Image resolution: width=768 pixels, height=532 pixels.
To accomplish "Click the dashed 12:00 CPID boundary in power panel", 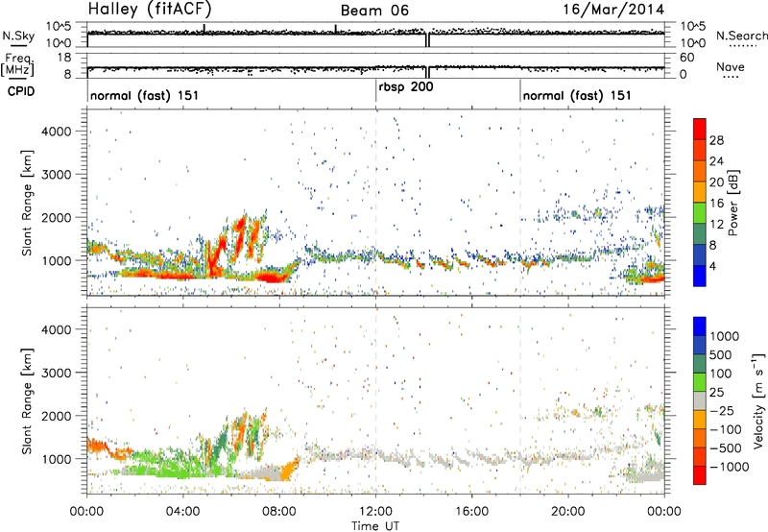I will point(376,203).
